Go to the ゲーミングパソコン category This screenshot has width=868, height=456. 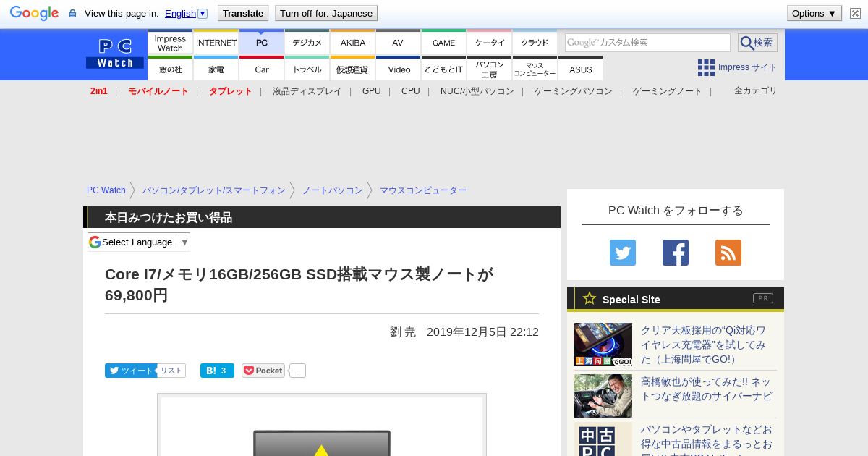(573, 91)
